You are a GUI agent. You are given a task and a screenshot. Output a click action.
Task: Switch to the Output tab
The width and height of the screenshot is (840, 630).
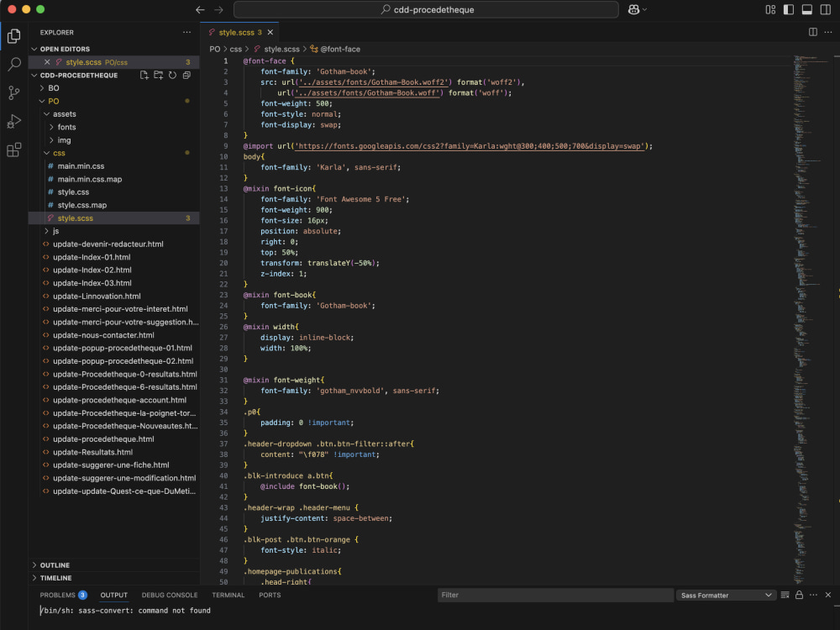click(x=114, y=595)
